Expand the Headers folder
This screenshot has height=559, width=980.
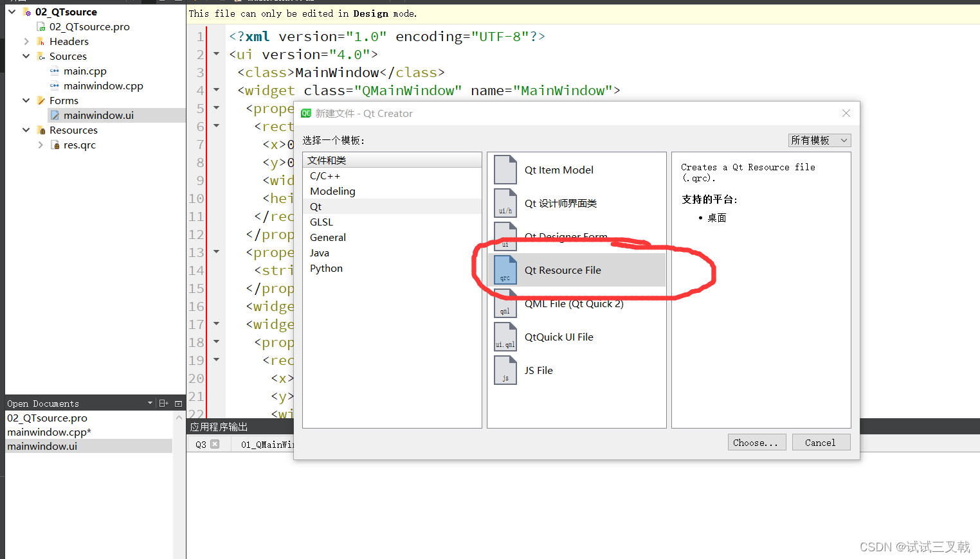coord(26,41)
